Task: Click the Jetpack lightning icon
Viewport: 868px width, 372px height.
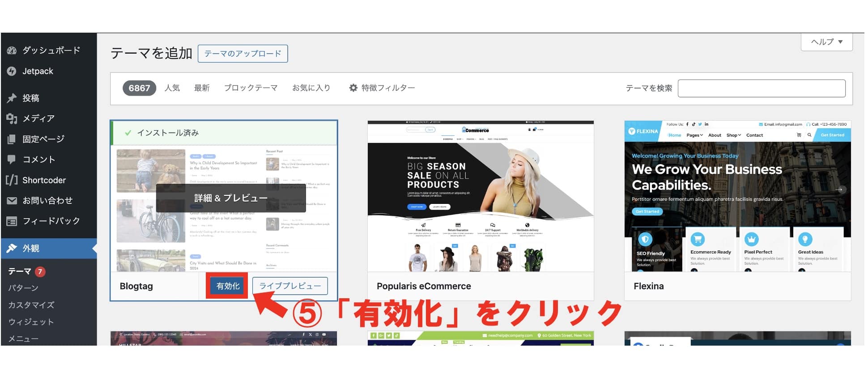Action: click(x=12, y=71)
